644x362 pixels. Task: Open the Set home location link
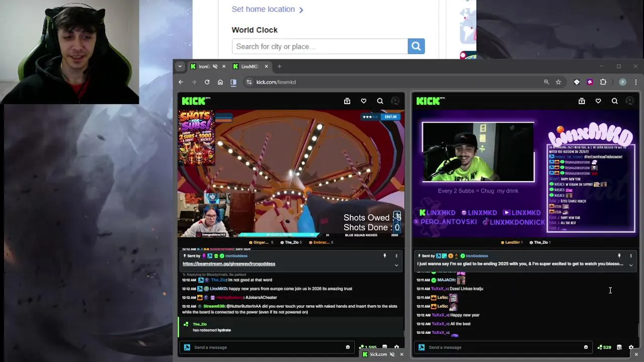(267, 9)
